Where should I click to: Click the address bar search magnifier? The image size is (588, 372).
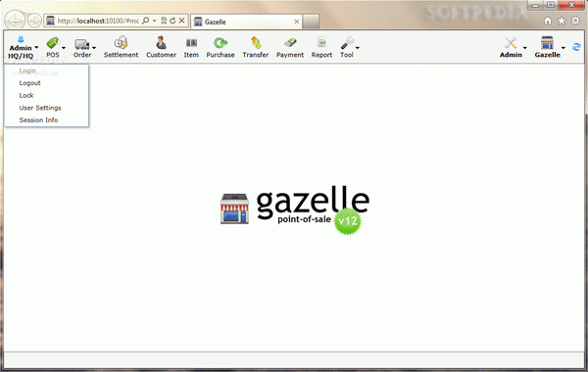click(145, 21)
